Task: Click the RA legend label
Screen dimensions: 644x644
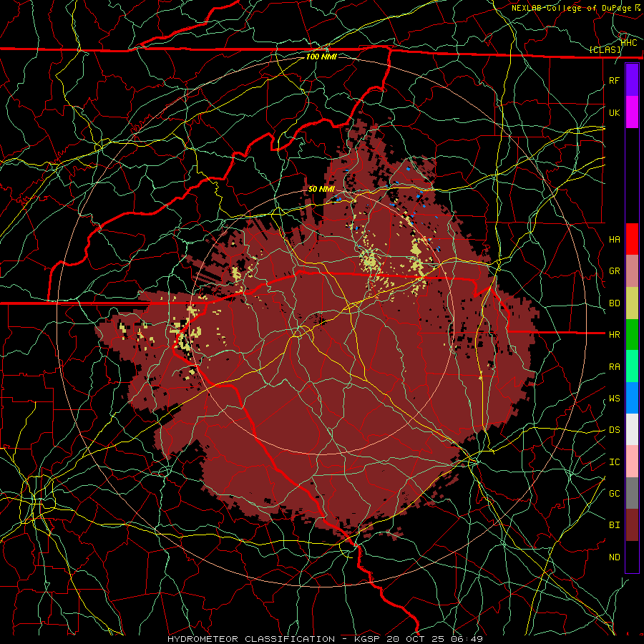Action: pyautogui.click(x=614, y=367)
